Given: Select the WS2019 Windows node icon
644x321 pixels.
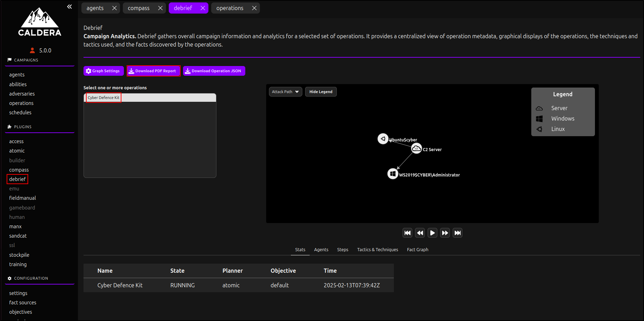Looking at the screenshot, I should click(x=392, y=174).
